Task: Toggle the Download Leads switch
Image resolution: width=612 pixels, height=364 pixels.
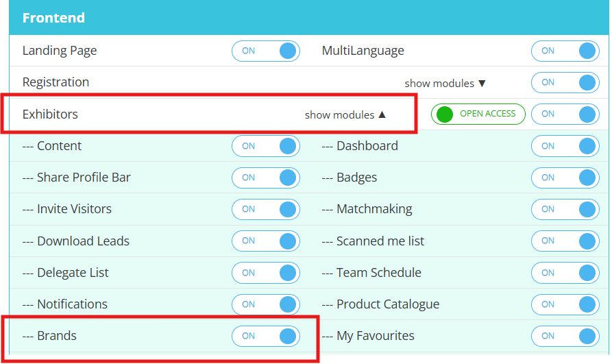Action: point(266,241)
